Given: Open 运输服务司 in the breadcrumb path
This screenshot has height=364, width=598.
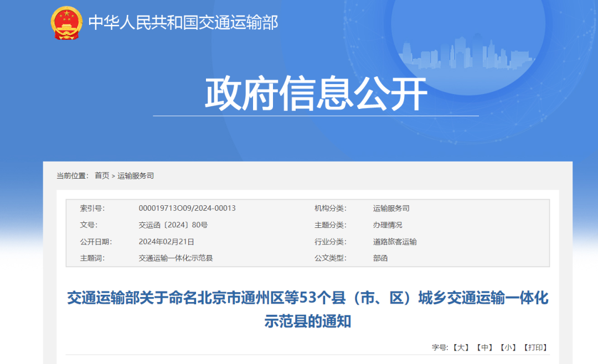Looking at the screenshot, I should (136, 175).
